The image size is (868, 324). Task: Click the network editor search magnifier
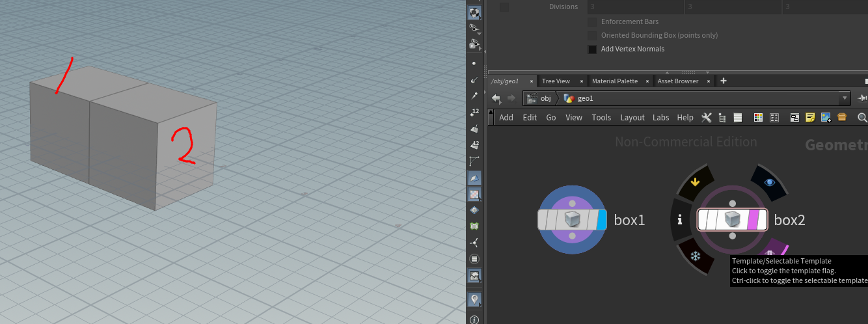pos(863,118)
